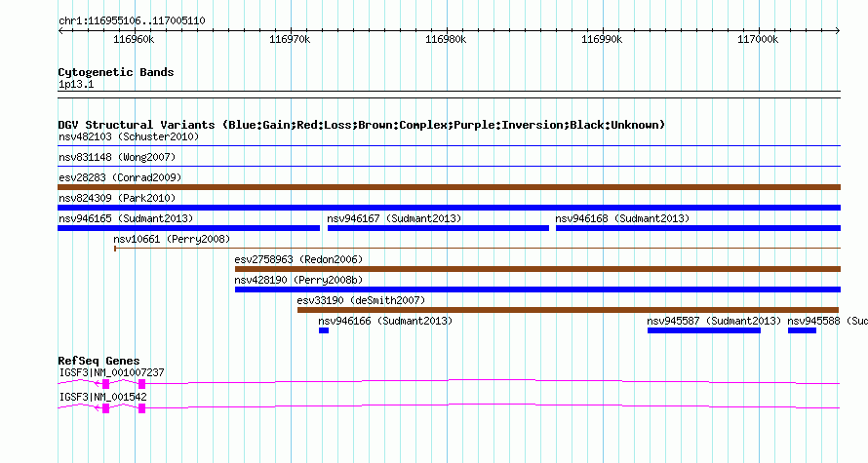Click the left arrowhead of the ruler
868x463 pixels.
coord(60,31)
